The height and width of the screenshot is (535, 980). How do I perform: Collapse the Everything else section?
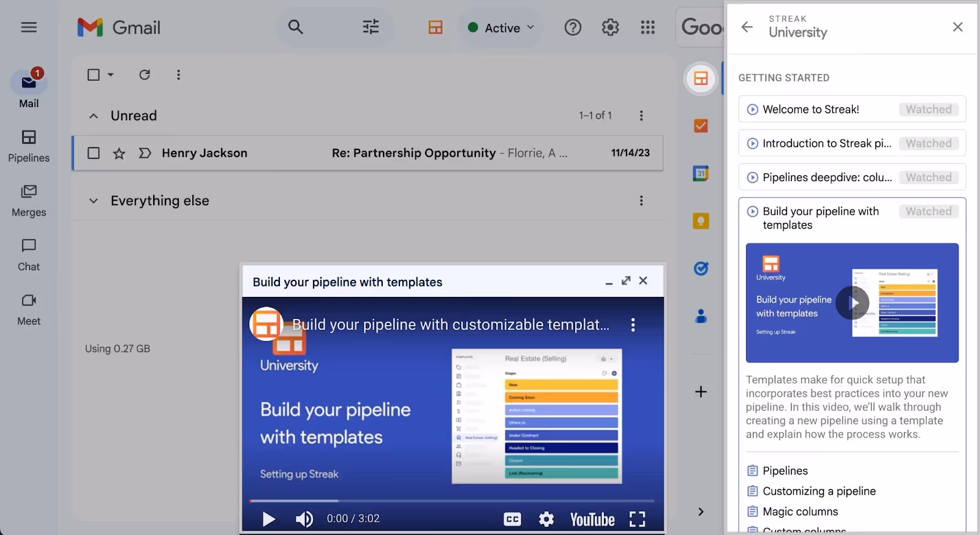click(x=93, y=201)
